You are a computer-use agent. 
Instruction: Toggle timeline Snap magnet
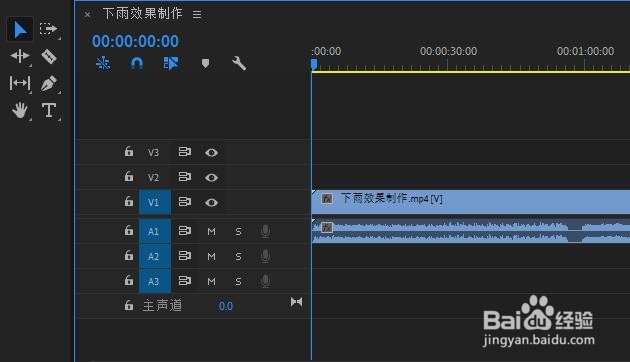point(137,63)
